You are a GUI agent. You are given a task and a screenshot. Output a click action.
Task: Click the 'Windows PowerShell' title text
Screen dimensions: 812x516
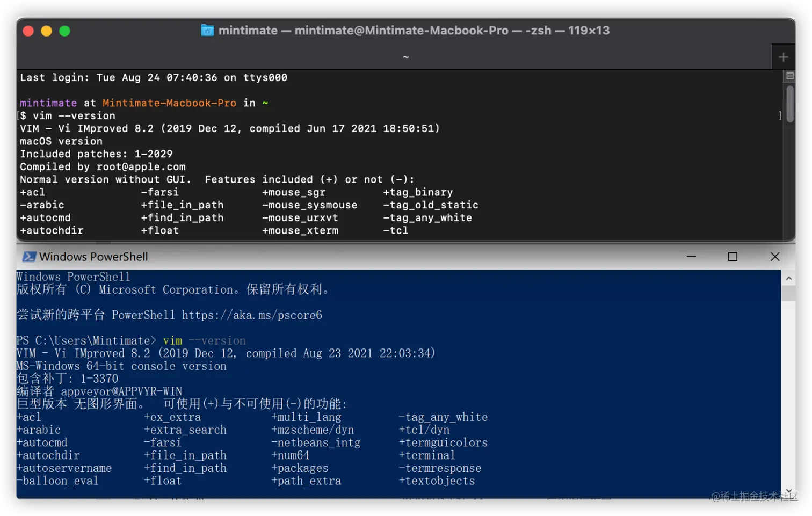pos(93,257)
